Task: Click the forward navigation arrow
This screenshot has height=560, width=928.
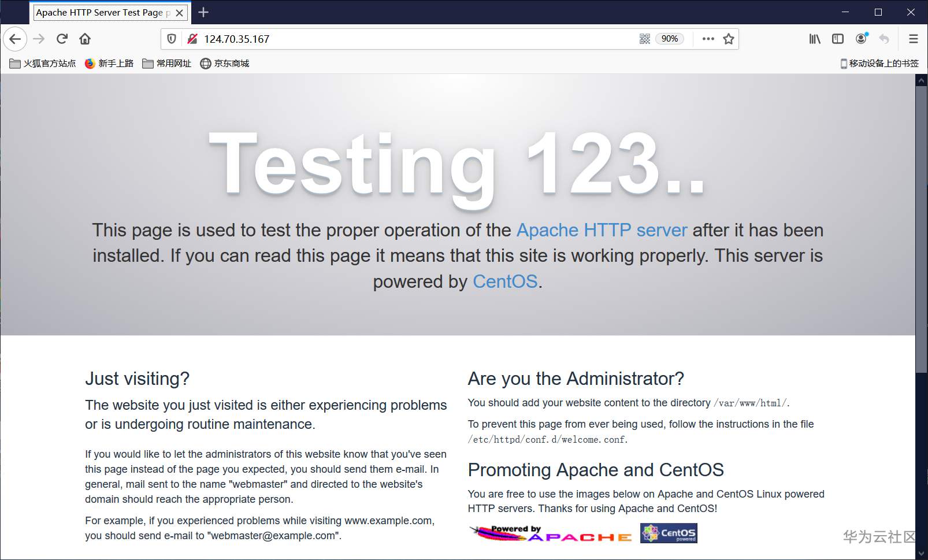Action: [x=39, y=39]
